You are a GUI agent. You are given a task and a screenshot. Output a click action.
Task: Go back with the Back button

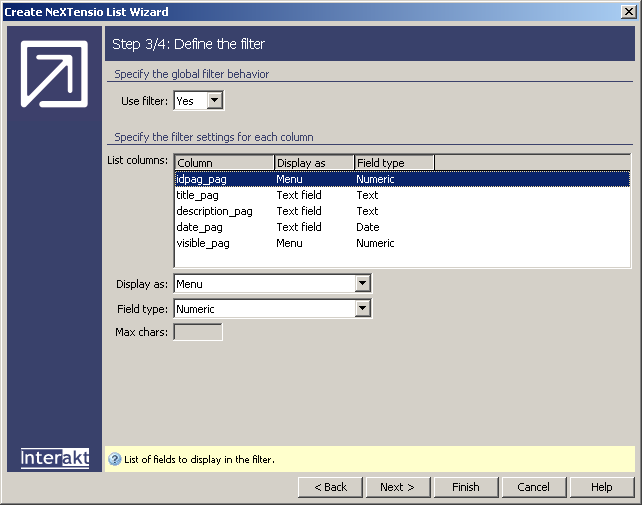coord(330,487)
